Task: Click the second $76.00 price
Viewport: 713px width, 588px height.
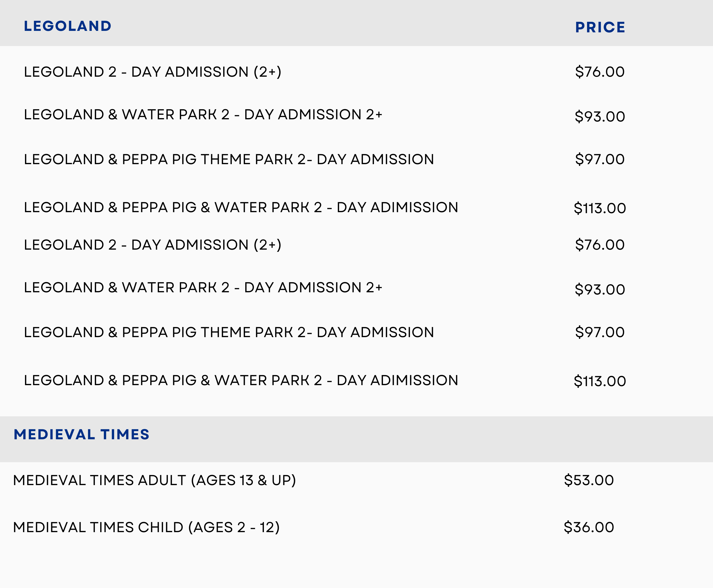Action: click(x=600, y=245)
